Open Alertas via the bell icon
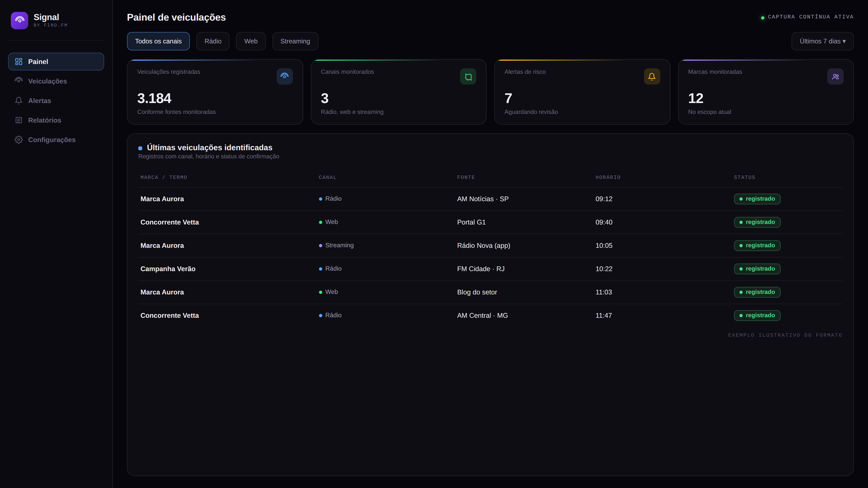868x488 pixels. click(19, 100)
